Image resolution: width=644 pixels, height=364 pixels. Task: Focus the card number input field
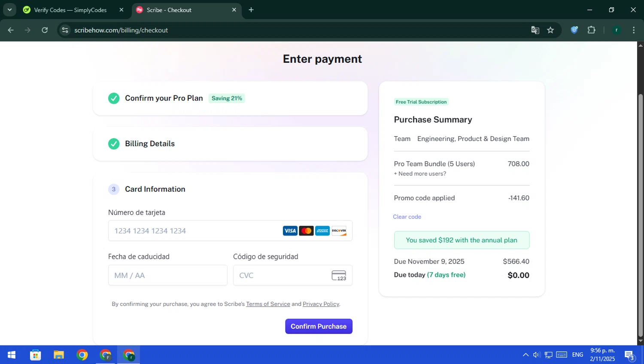230,231
